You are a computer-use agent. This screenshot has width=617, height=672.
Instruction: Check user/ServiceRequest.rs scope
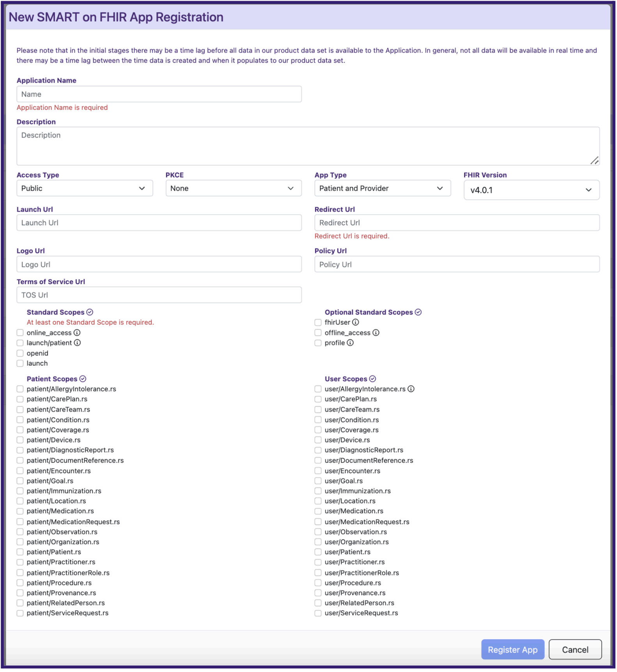pyautogui.click(x=318, y=614)
